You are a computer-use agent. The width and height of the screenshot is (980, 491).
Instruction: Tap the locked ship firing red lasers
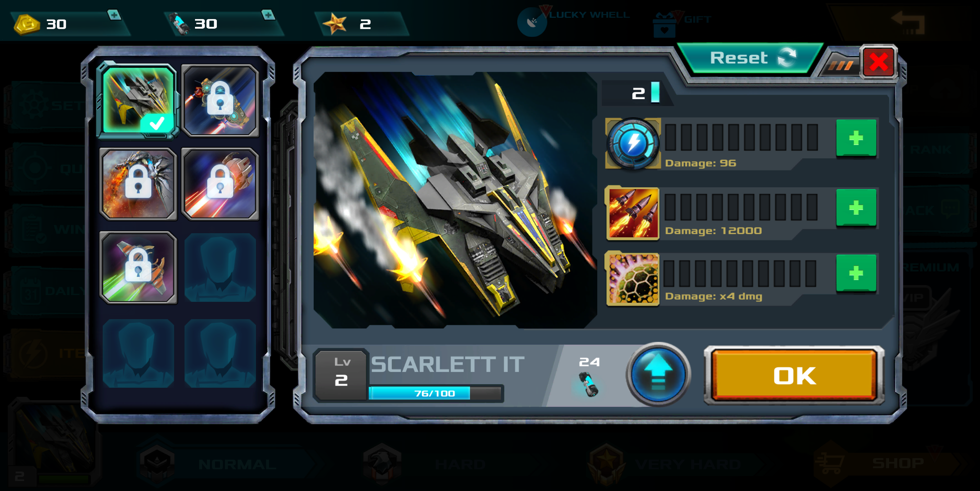click(220, 184)
